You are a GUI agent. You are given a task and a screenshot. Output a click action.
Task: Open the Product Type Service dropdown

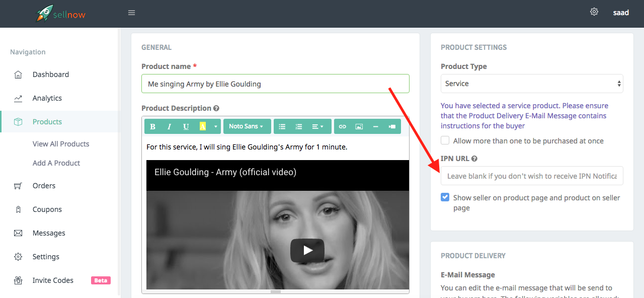tap(532, 84)
